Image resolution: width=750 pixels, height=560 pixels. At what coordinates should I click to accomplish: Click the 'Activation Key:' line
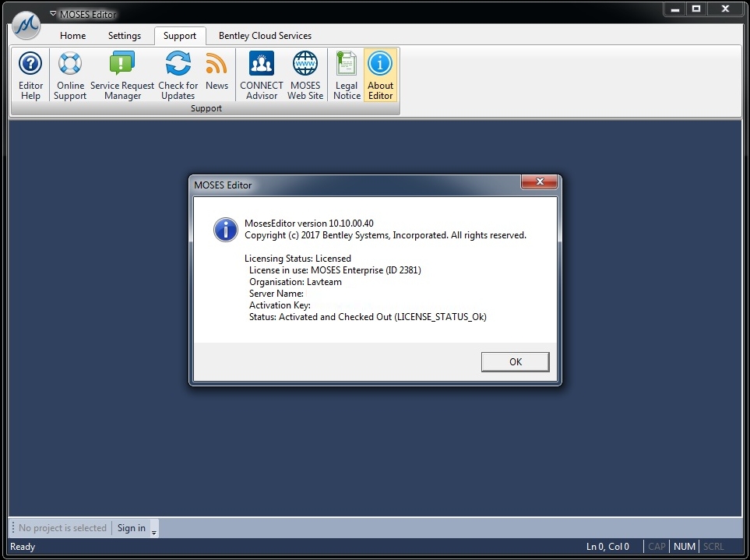(x=280, y=305)
